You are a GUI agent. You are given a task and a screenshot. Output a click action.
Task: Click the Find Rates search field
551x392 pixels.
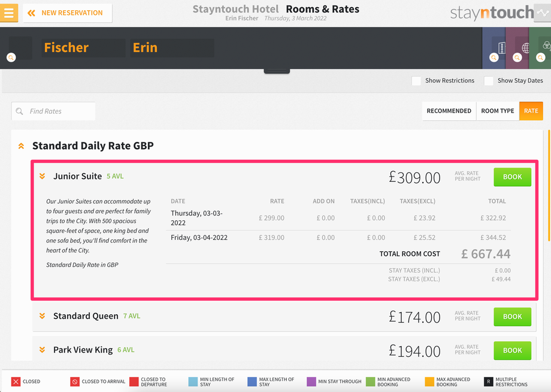(53, 111)
